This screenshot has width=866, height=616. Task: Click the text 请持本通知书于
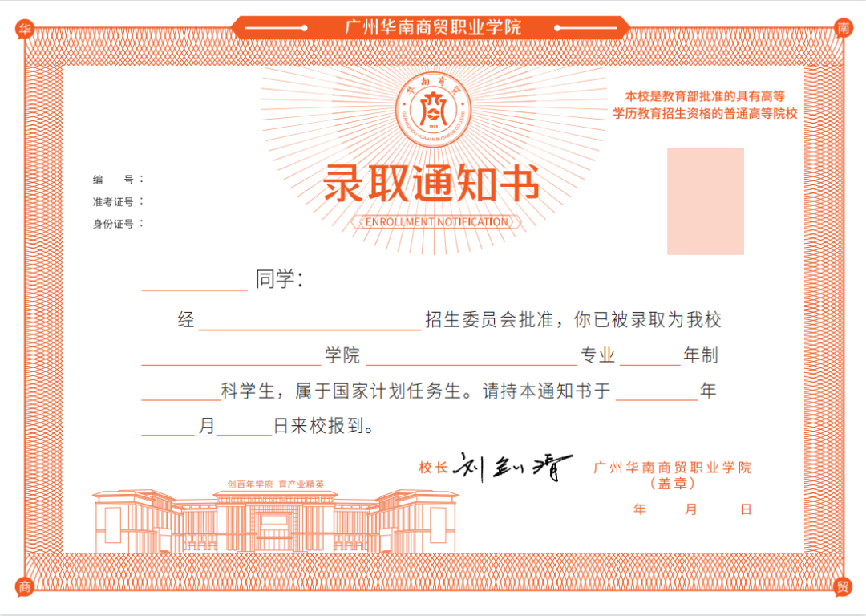547,391
